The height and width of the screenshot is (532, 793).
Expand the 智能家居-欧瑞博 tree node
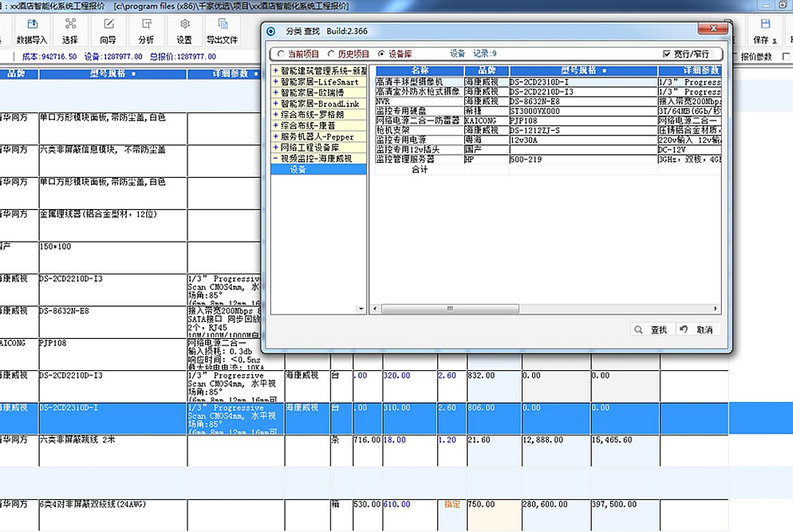275,93
